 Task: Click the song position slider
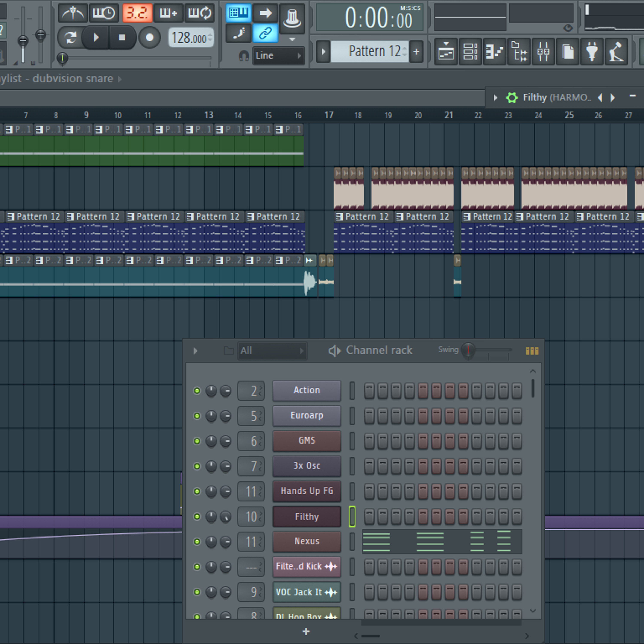click(x=135, y=58)
